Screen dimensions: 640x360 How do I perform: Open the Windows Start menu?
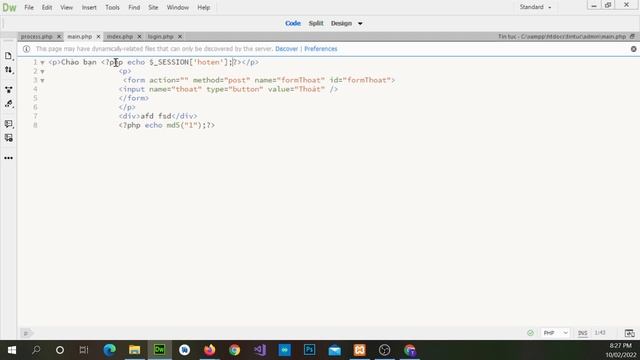tap(11, 350)
